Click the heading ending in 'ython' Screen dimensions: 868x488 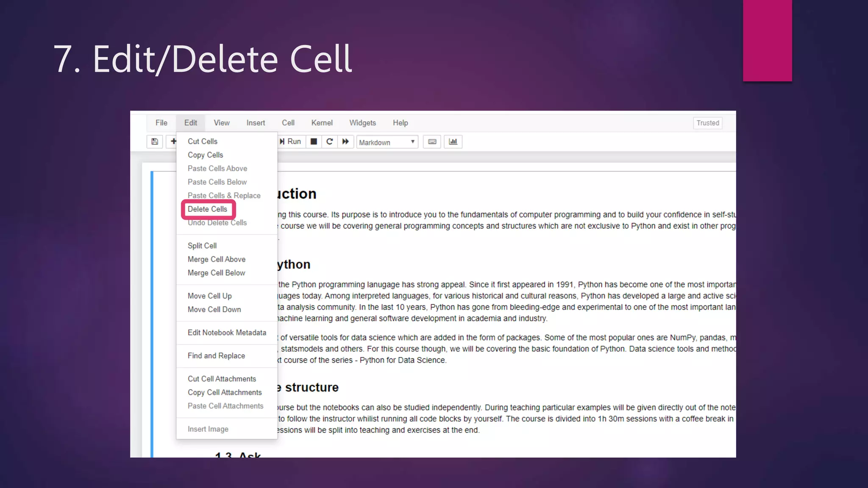coord(294,265)
